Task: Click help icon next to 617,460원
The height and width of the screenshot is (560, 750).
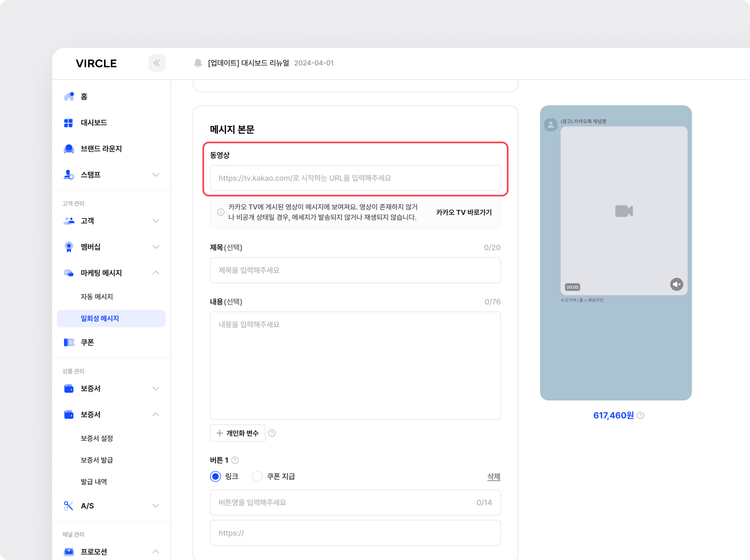Action: tap(641, 415)
